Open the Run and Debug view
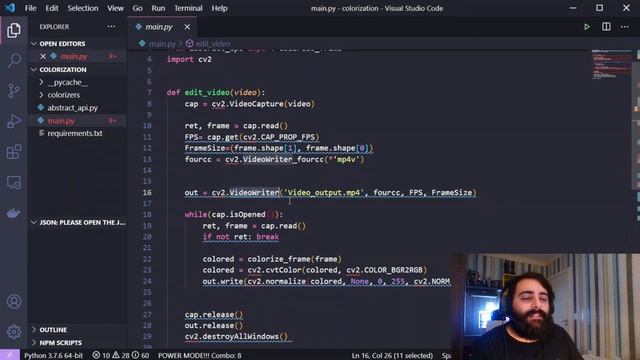 click(14, 121)
